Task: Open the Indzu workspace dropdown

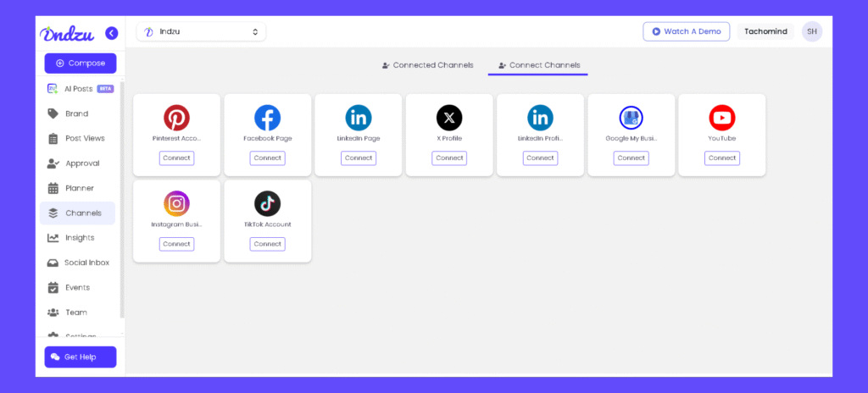Action: (x=201, y=32)
